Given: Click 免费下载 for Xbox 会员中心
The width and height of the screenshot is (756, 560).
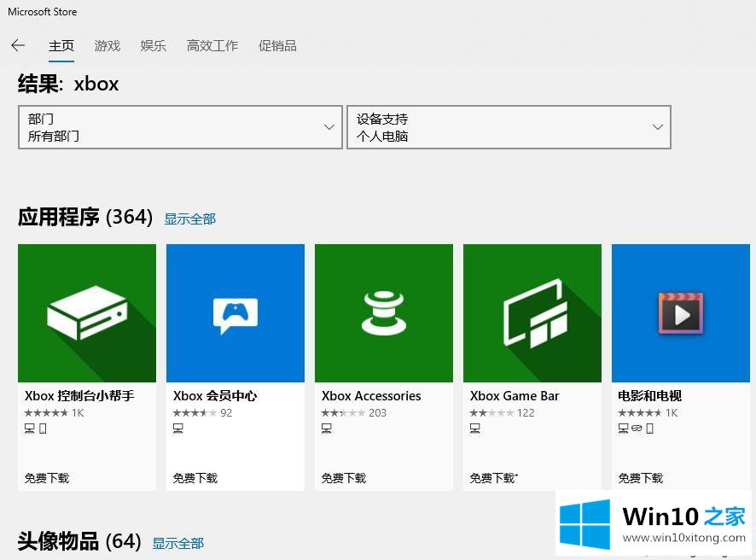Looking at the screenshot, I should 195,478.
